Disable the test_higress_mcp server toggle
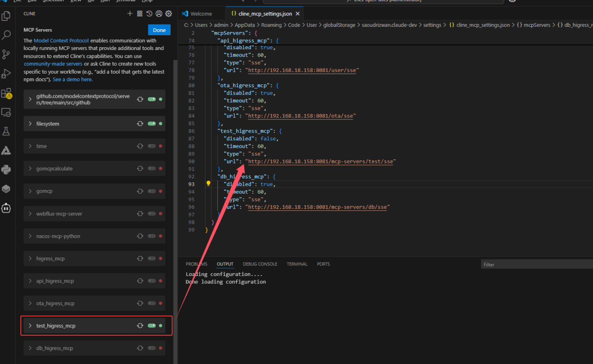Viewport: 593px width, 364px height. point(151,326)
